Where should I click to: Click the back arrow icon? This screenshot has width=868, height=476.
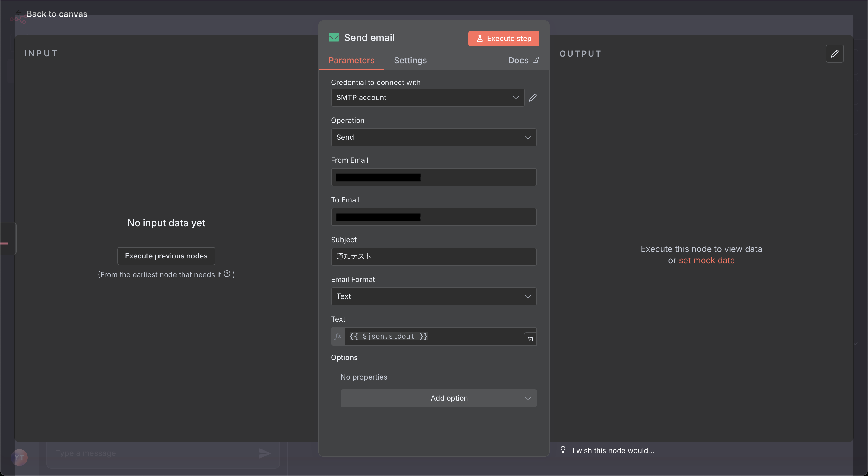pyautogui.click(x=19, y=13)
